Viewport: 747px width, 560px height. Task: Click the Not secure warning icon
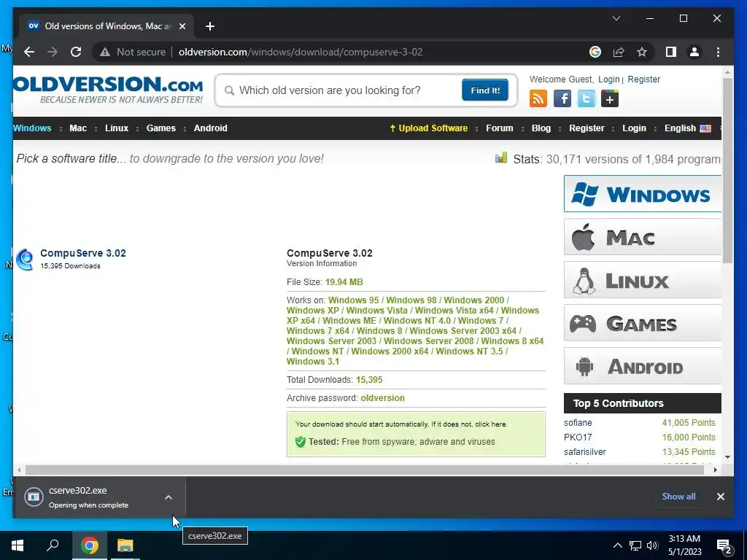point(105,52)
